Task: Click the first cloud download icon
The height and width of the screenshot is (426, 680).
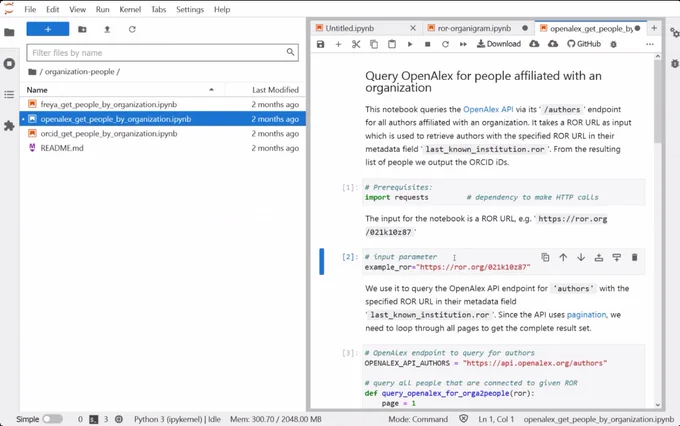Action: click(x=534, y=44)
